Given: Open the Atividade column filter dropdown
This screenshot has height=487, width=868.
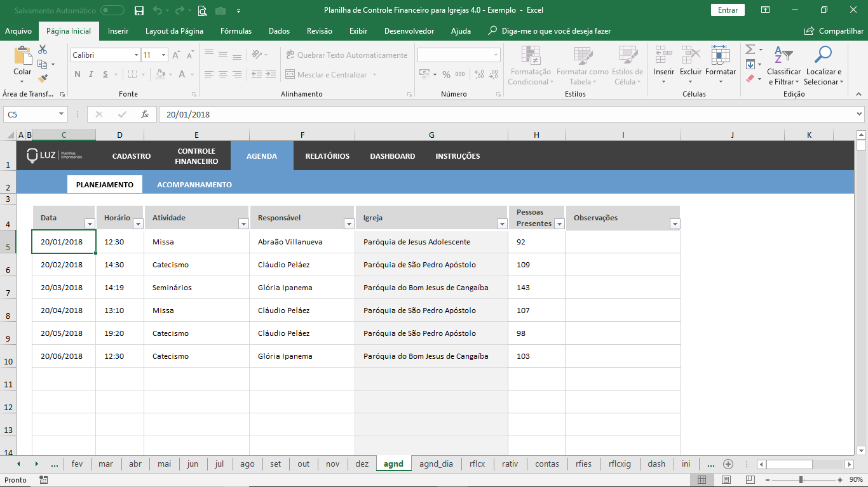Looking at the screenshot, I should coord(243,223).
